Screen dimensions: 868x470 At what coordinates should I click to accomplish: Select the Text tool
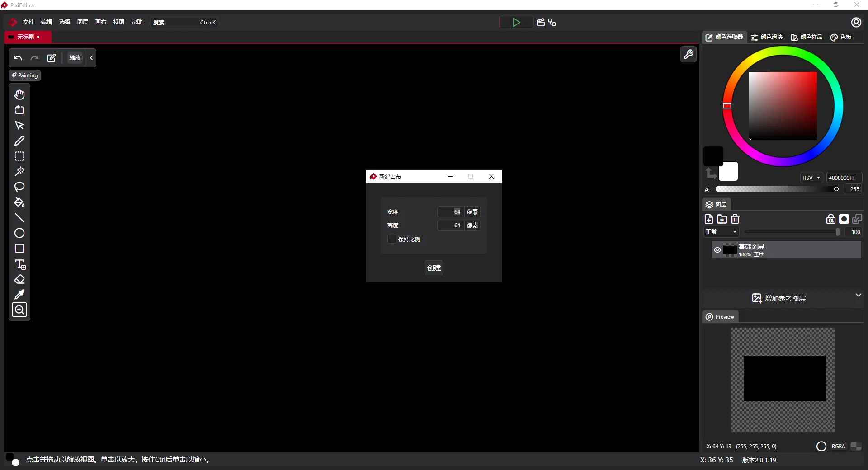20,264
